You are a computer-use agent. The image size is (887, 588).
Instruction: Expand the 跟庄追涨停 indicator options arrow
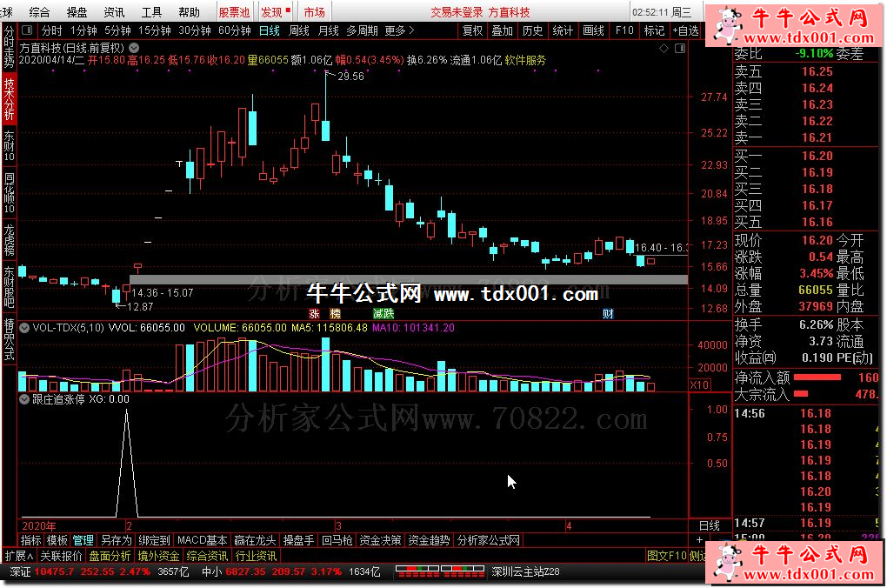pyautogui.click(x=25, y=399)
